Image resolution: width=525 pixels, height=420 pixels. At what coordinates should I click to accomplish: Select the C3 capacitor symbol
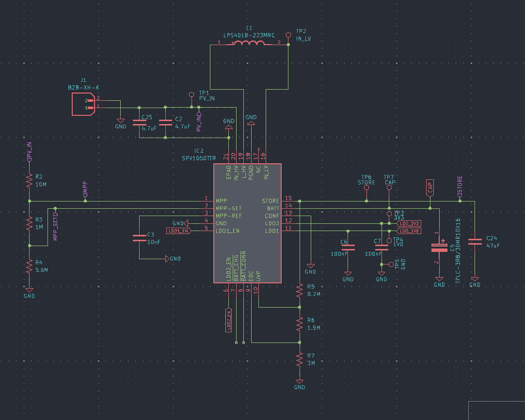point(139,238)
